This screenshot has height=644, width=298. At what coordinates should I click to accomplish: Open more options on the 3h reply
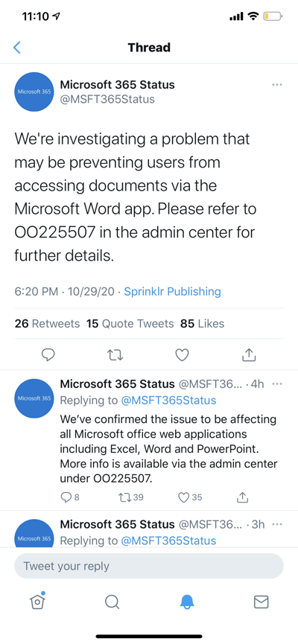(277, 524)
